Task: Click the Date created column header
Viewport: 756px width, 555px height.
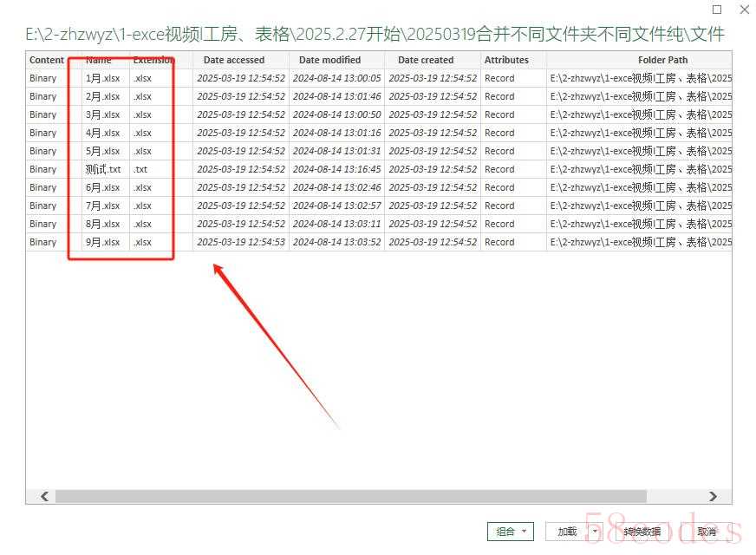Action: (x=426, y=60)
